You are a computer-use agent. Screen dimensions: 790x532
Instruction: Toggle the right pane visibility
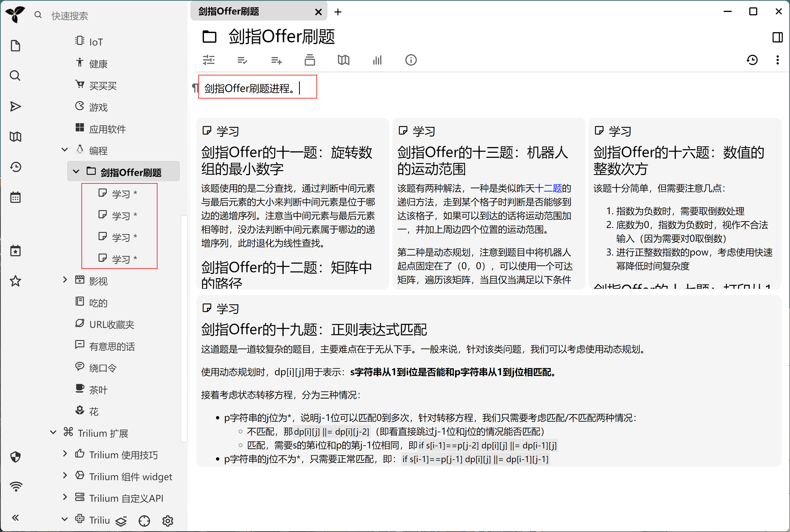pos(778,37)
